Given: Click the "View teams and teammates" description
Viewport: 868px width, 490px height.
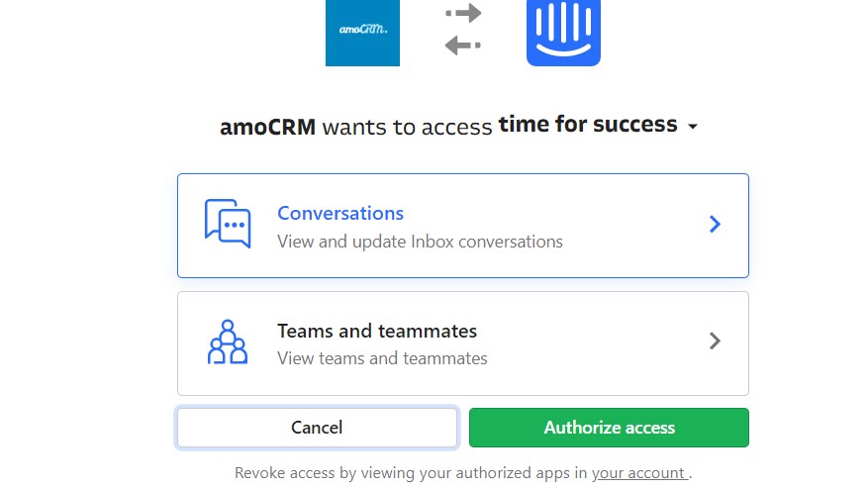Looking at the screenshot, I should (x=382, y=358).
